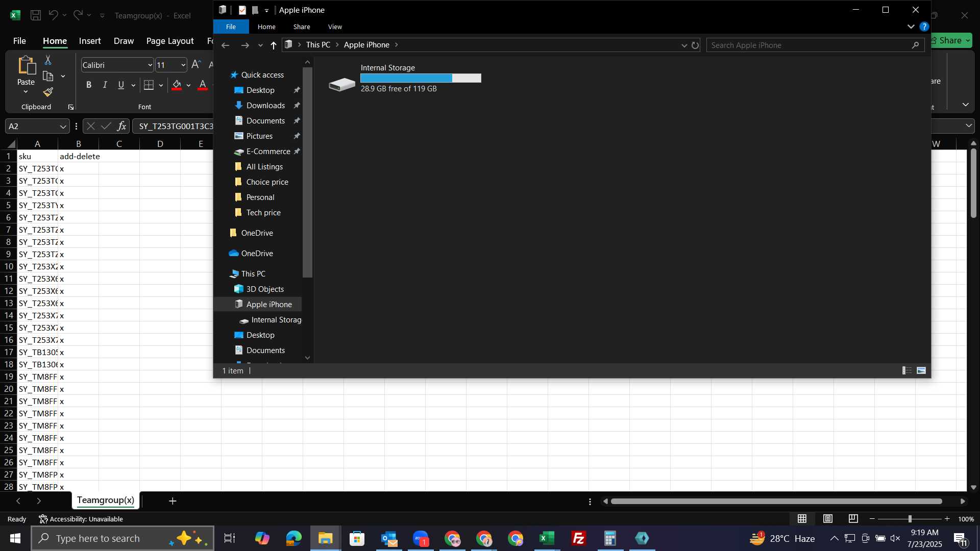980x551 pixels.
Task: Select Normal view in Excel status bar
Action: pos(802,519)
